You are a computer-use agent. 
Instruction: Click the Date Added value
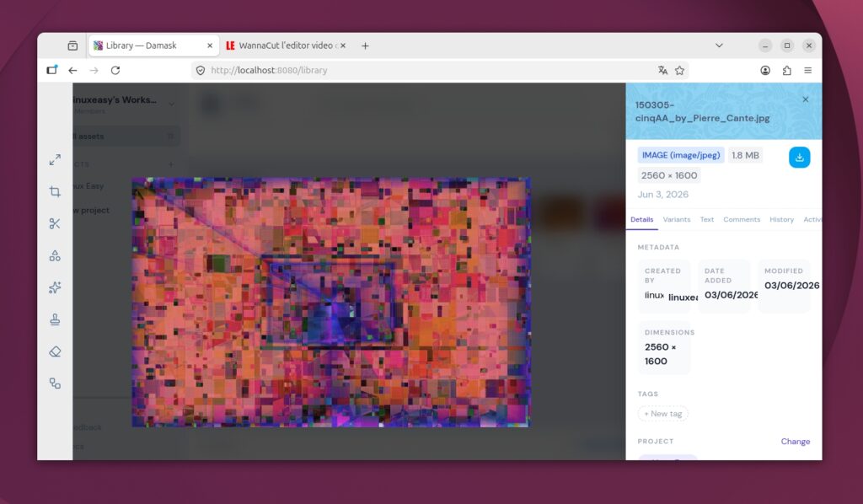tap(731, 295)
